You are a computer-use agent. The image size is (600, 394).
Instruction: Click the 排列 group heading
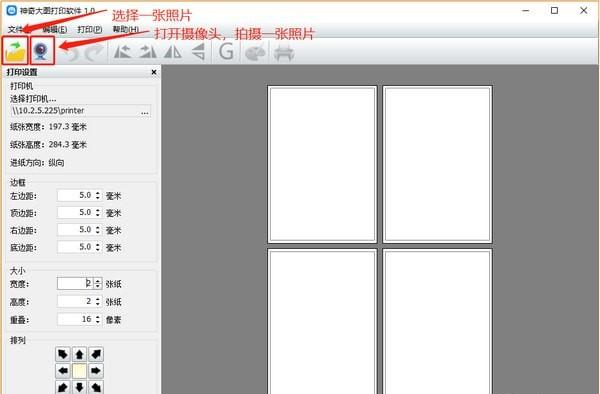(18, 340)
